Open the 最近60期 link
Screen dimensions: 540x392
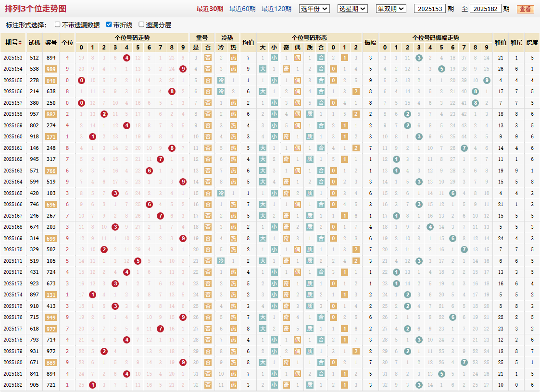242,9
